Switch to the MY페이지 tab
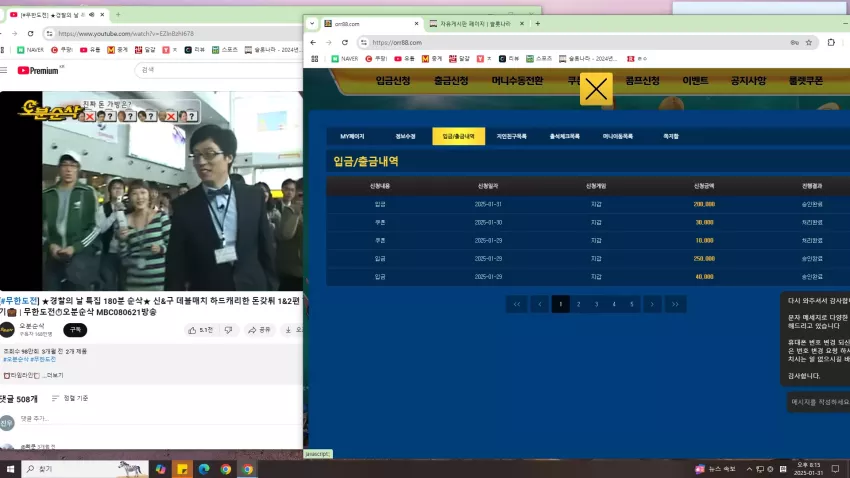Image resolution: width=850 pixels, height=478 pixels. point(352,137)
